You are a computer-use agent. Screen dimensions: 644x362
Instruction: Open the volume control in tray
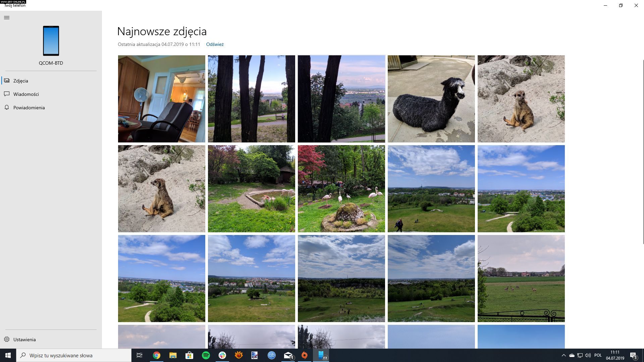[588, 355]
